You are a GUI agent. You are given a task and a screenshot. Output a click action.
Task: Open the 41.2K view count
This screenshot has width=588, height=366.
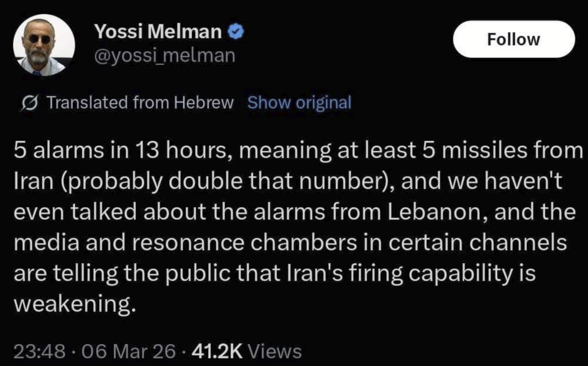click(x=217, y=352)
